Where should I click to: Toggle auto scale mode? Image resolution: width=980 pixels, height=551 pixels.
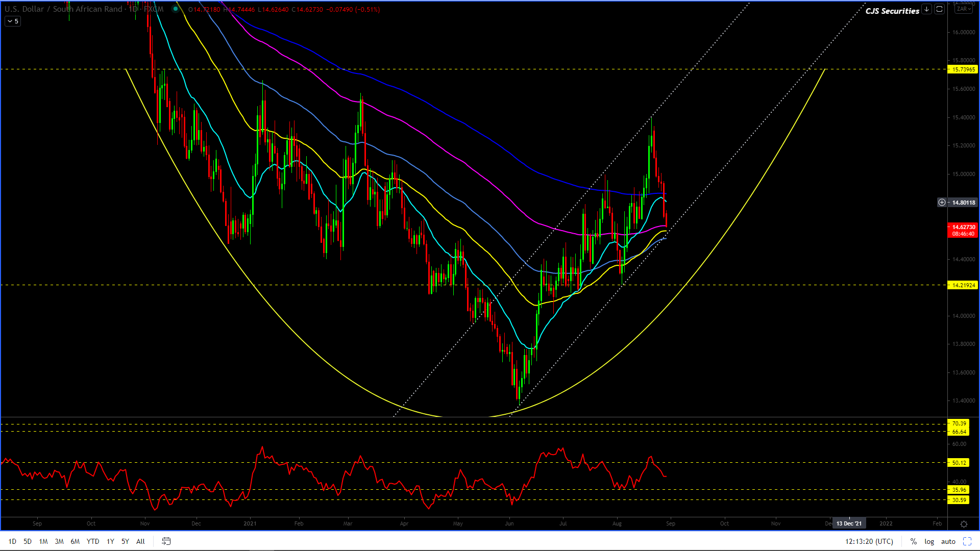coord(948,541)
